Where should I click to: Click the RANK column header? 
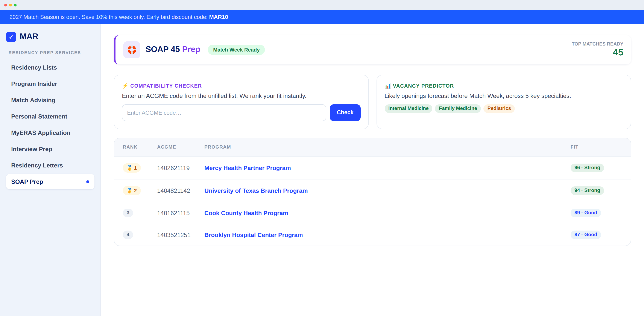pos(130,147)
